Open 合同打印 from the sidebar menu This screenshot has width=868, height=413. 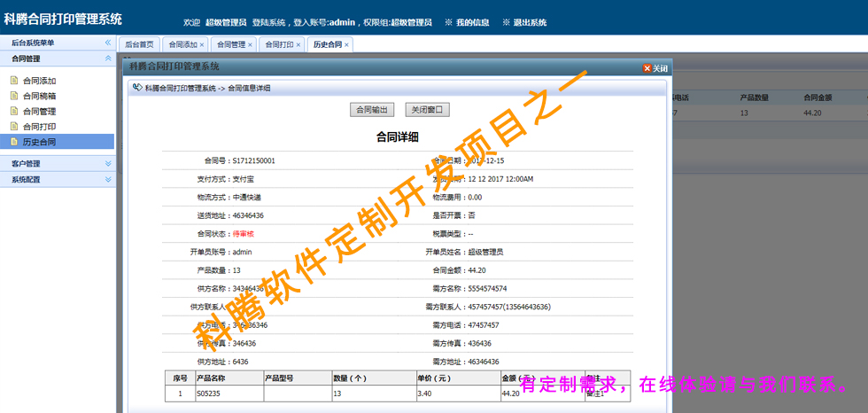39,127
